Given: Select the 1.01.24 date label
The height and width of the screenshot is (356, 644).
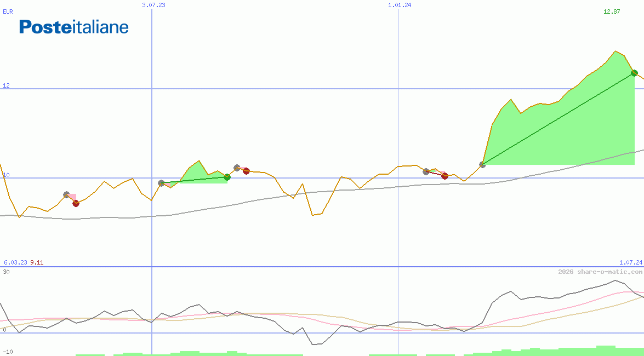Looking at the screenshot, I should click(x=400, y=5).
